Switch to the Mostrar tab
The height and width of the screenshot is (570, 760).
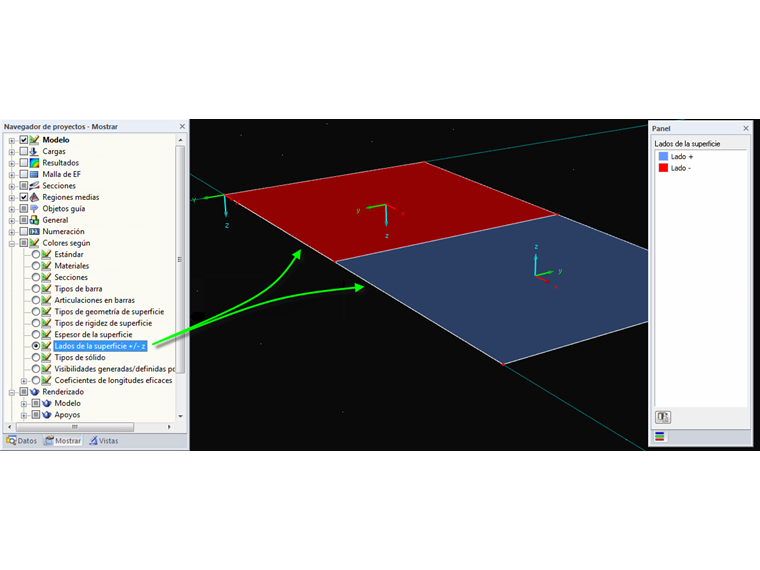(63, 441)
